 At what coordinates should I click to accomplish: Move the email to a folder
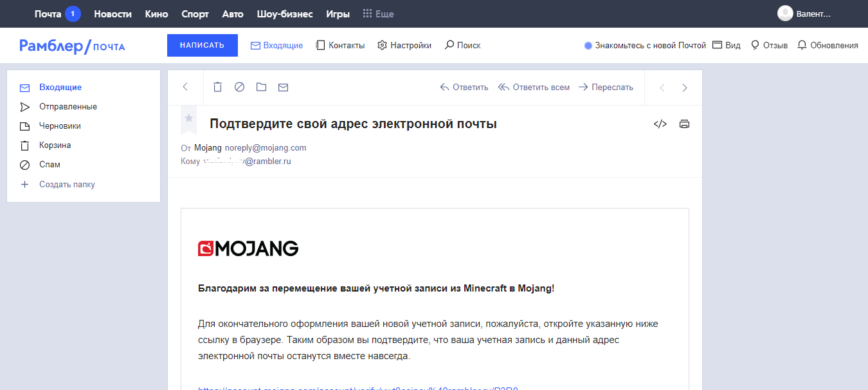click(261, 87)
